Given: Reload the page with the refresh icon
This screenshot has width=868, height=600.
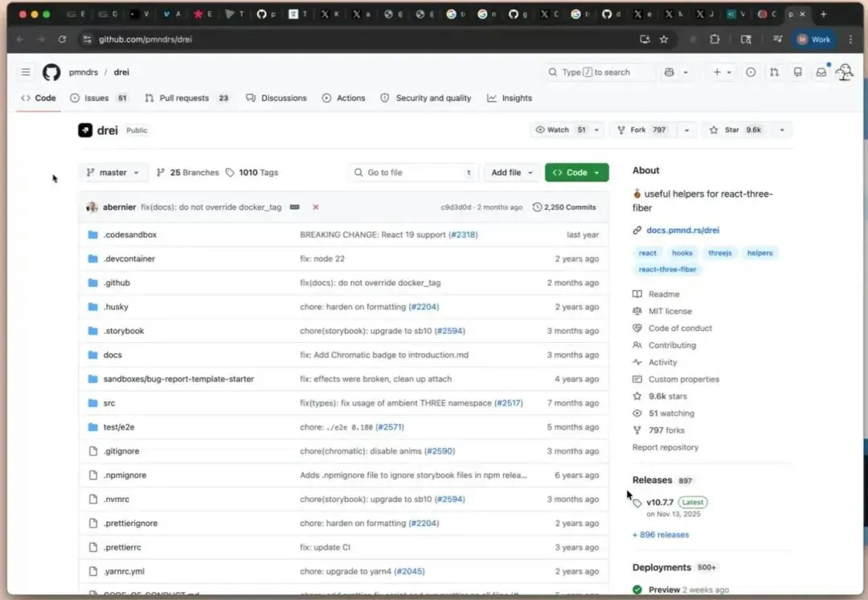Looking at the screenshot, I should 62,39.
